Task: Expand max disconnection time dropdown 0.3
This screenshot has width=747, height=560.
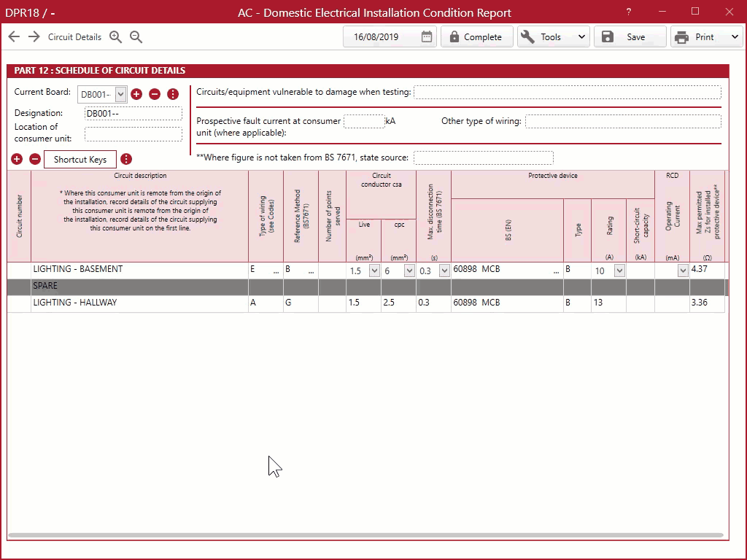Action: point(444,271)
